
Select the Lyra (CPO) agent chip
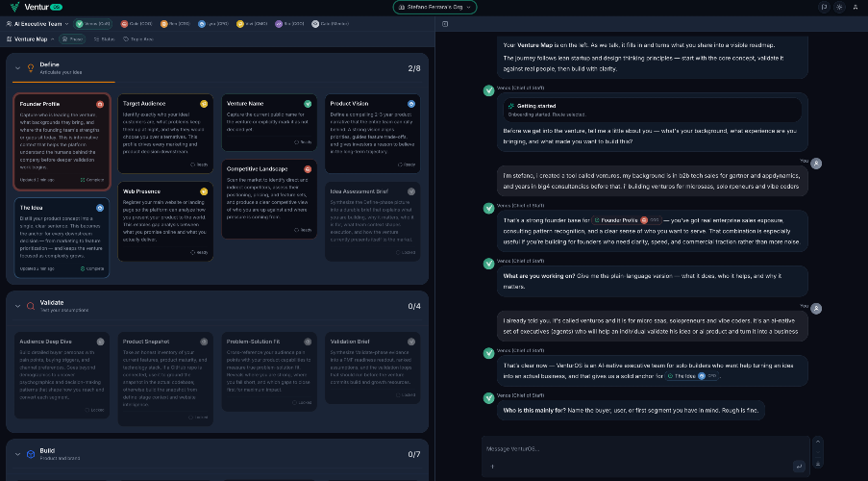click(x=213, y=24)
